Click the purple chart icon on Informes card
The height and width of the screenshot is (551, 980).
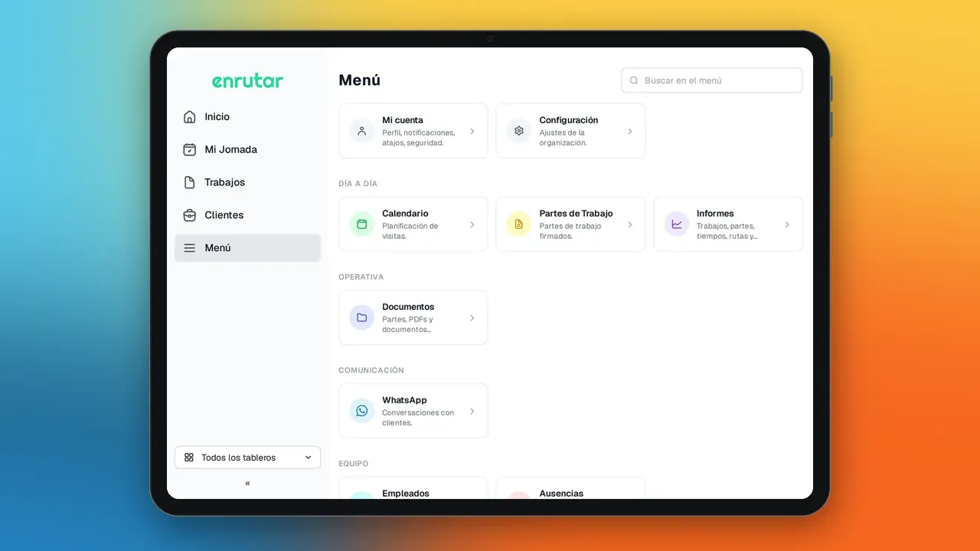(677, 224)
